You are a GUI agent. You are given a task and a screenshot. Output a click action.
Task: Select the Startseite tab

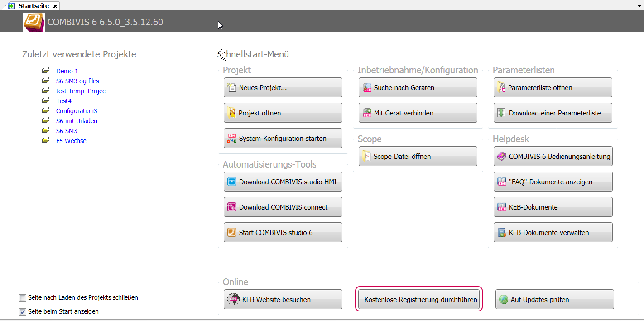[x=33, y=6]
